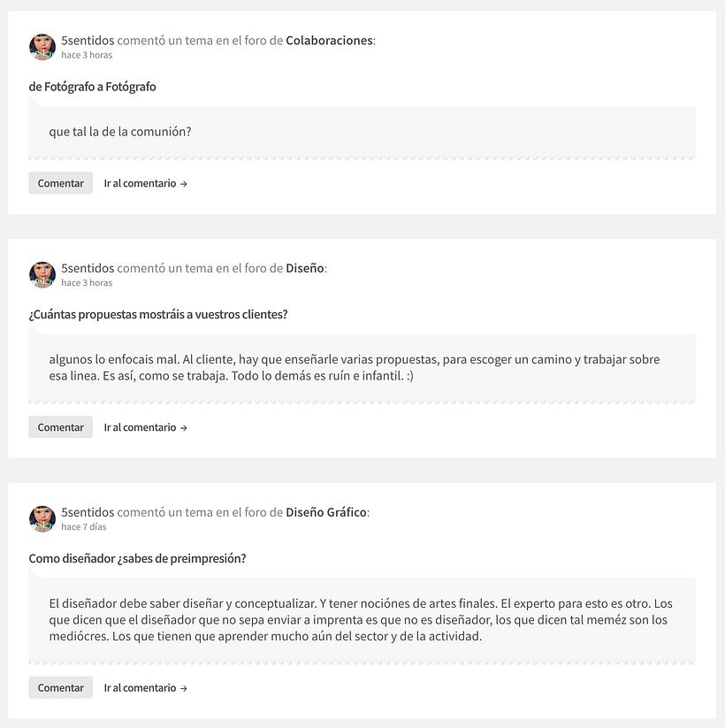The height and width of the screenshot is (728, 725).
Task: Click 'hace 7 días' timestamp
Action: click(x=83, y=526)
